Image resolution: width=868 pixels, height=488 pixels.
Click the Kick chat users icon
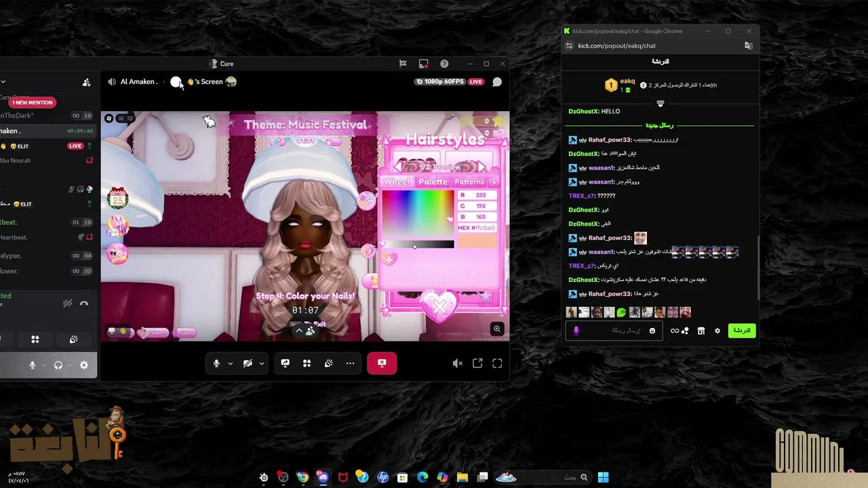pyautogui.click(x=685, y=331)
